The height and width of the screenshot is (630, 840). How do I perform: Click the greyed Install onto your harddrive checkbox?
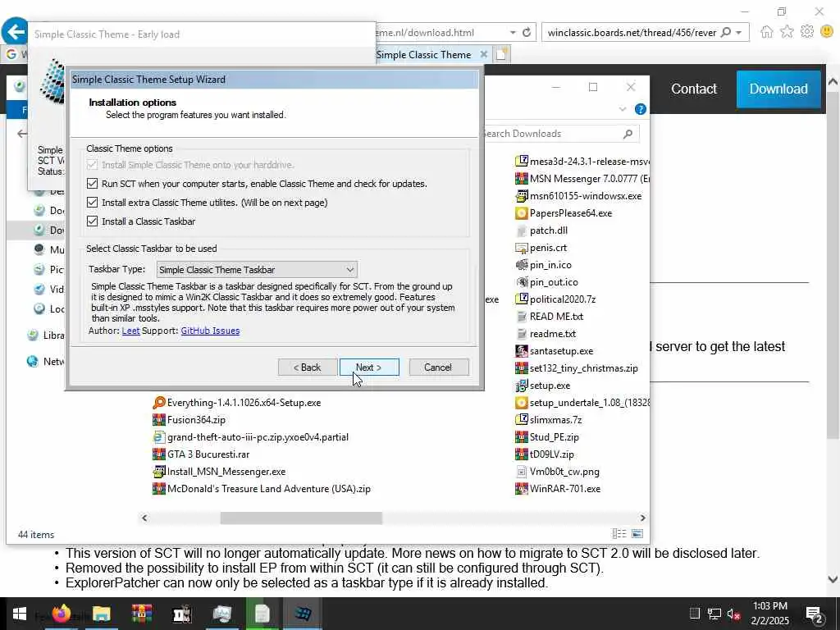(x=92, y=165)
